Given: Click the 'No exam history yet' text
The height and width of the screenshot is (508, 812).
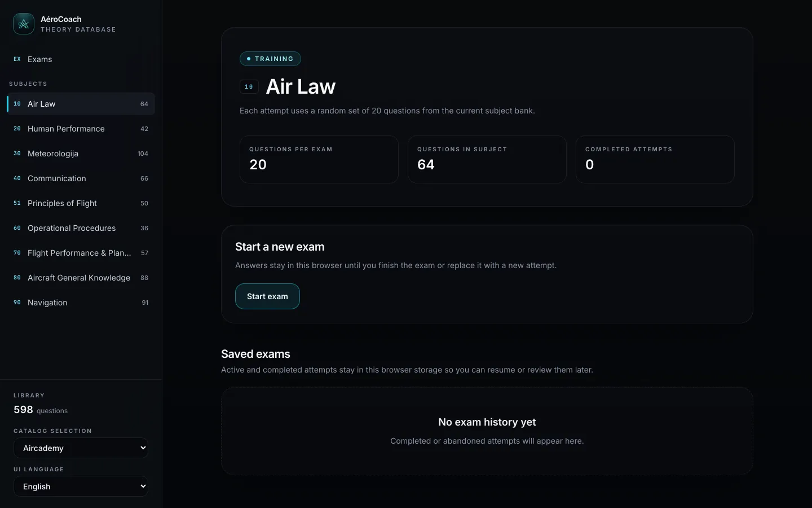Looking at the screenshot, I should point(487,422).
